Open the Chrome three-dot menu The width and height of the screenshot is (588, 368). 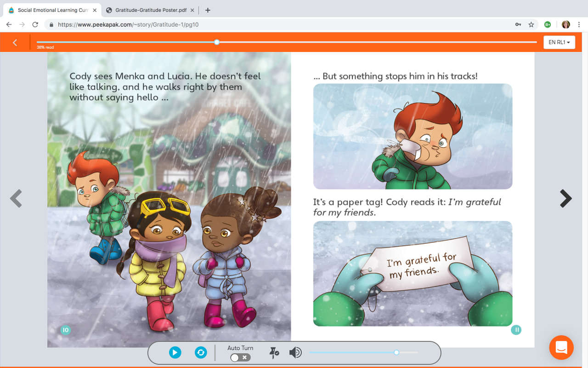pyautogui.click(x=579, y=24)
